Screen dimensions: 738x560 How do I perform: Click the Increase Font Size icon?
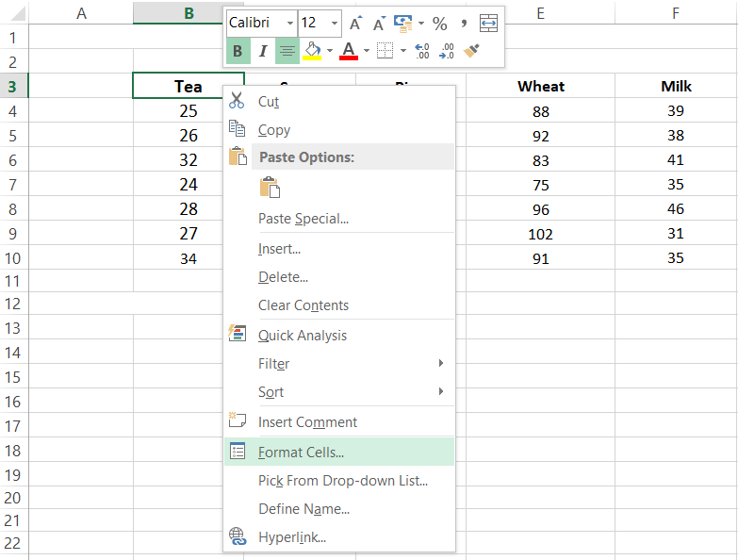[355, 23]
